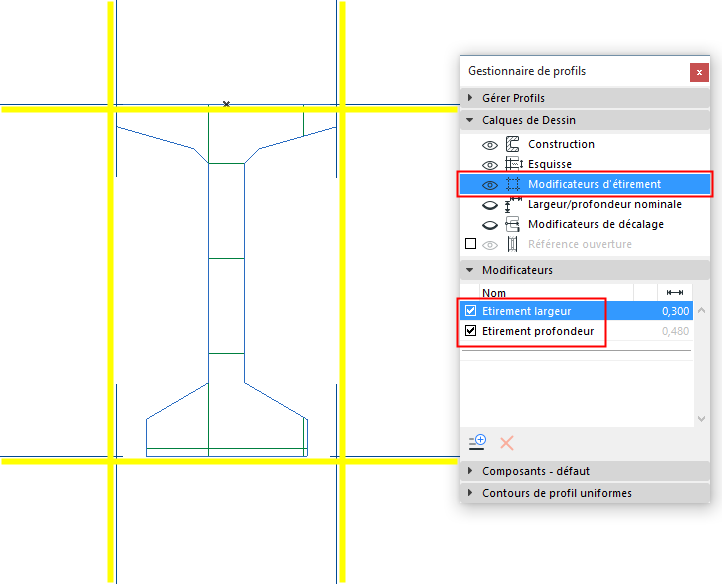Click the Modificateurs de décalage layer icon
This screenshot has width=722, height=584.
tap(512, 224)
